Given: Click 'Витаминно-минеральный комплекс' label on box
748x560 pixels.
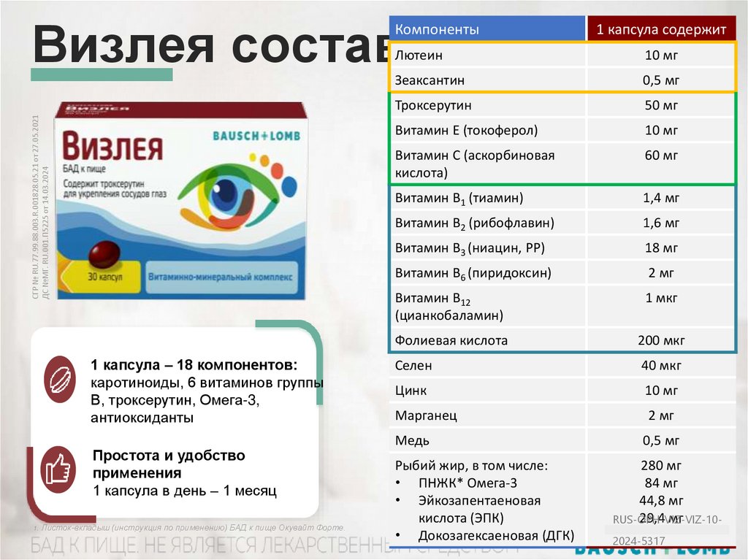Looking at the screenshot, I should [221, 277].
